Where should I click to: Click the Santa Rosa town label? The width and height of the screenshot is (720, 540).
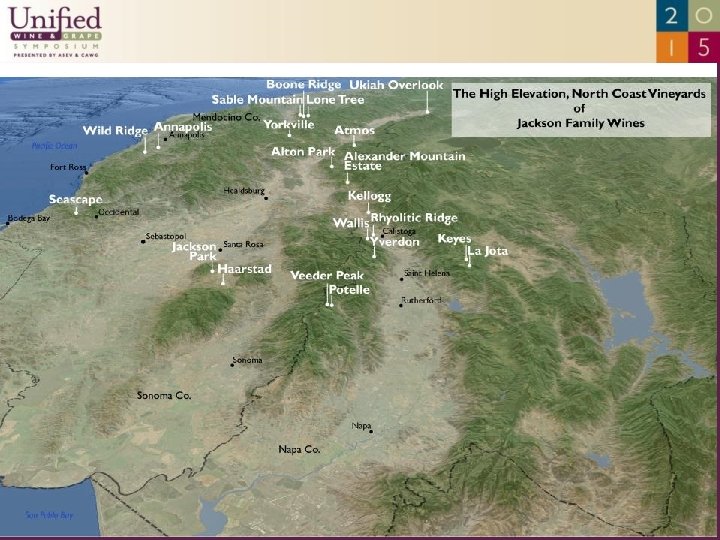(x=243, y=244)
